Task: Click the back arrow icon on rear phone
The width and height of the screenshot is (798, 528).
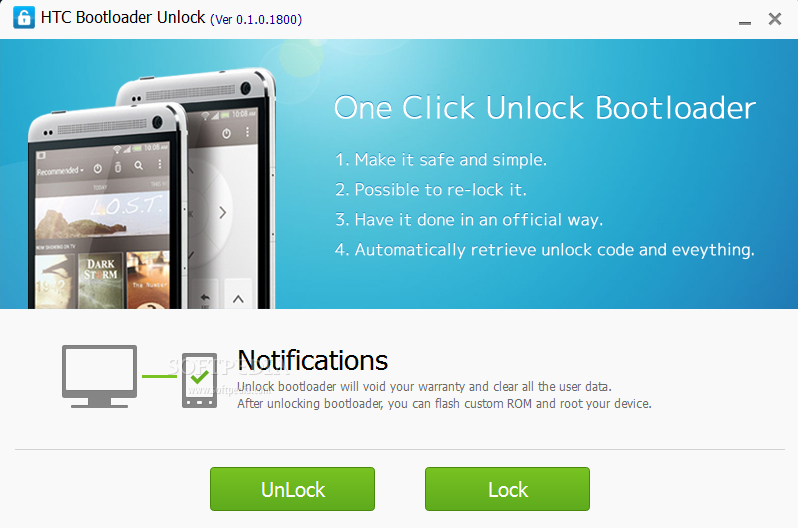Action: pos(205,298)
